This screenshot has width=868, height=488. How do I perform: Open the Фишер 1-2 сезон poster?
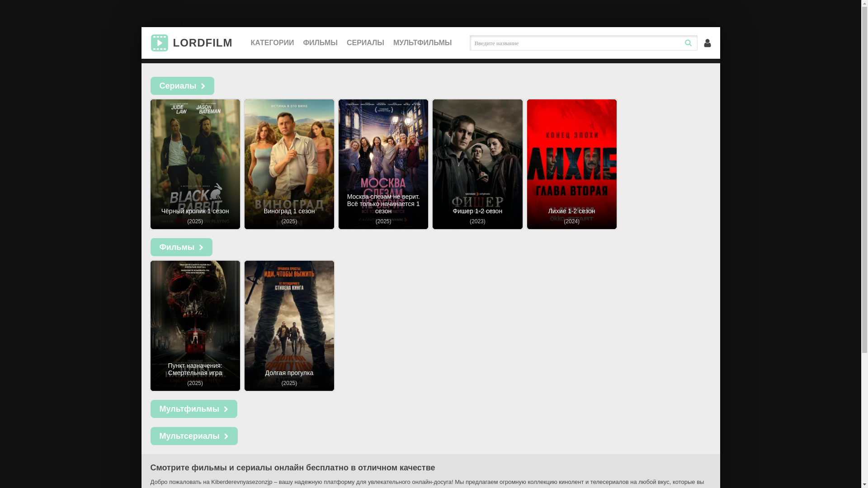click(x=477, y=164)
